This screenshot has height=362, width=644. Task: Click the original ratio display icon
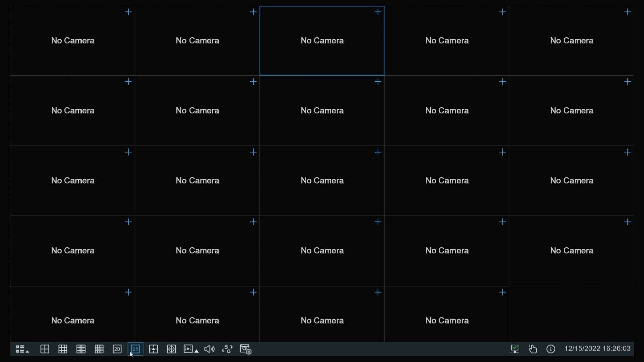153,349
